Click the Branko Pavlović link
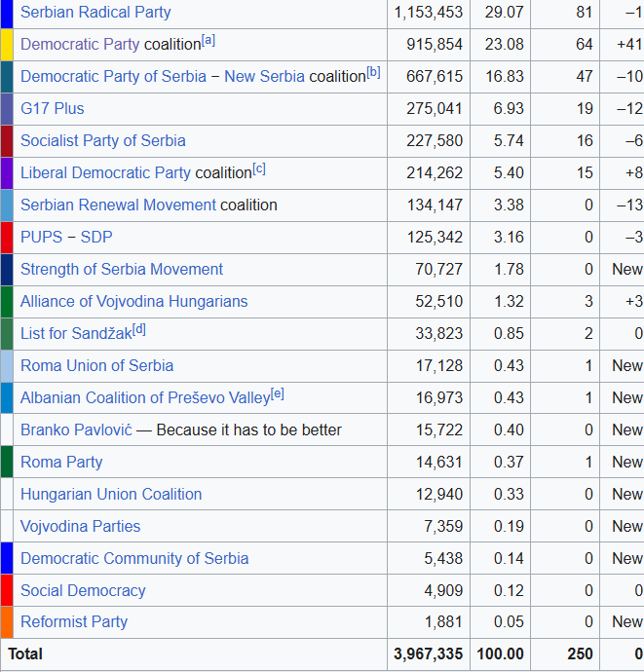This screenshot has width=644, height=672. [76, 430]
